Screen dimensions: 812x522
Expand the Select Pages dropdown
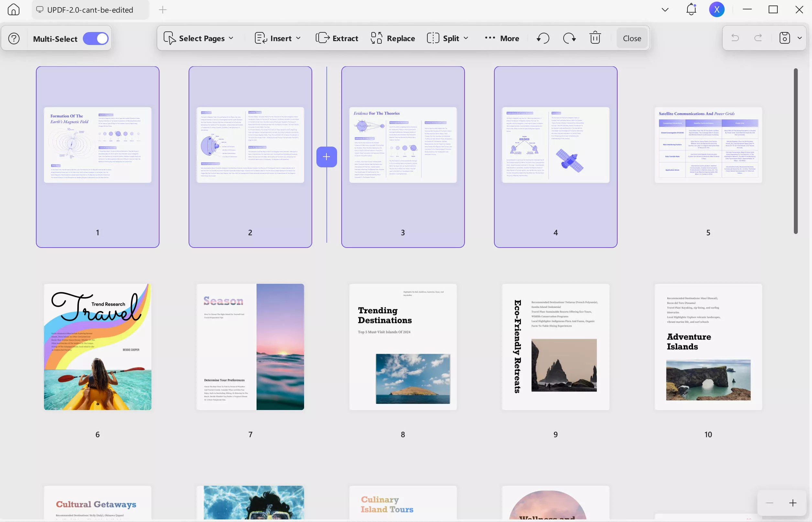pos(232,38)
